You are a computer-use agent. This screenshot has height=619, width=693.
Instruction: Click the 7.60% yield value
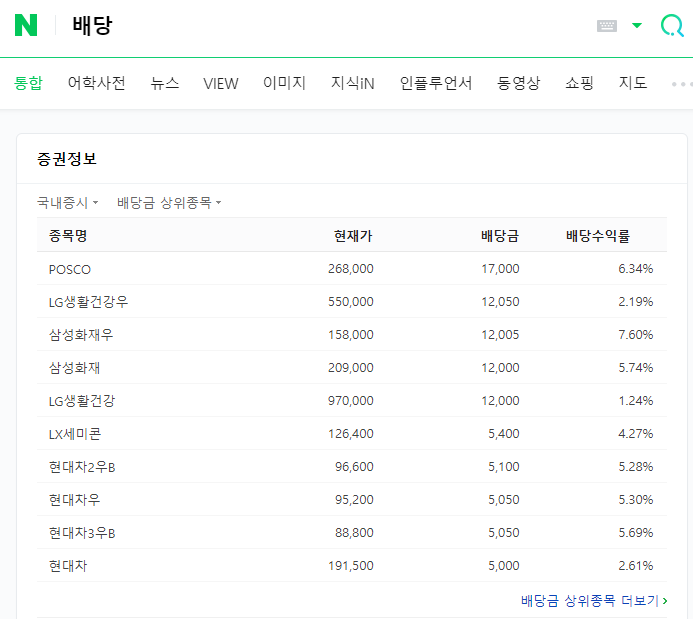point(636,335)
